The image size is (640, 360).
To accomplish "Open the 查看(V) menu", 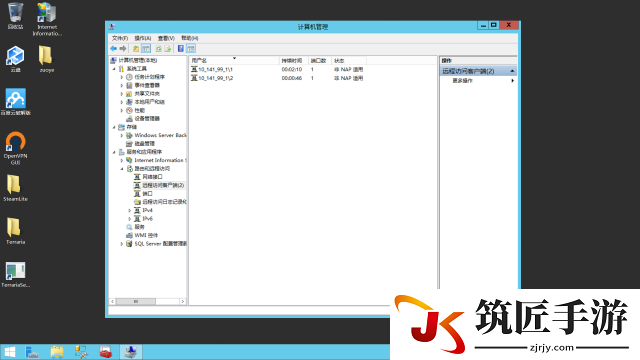I will (166, 38).
